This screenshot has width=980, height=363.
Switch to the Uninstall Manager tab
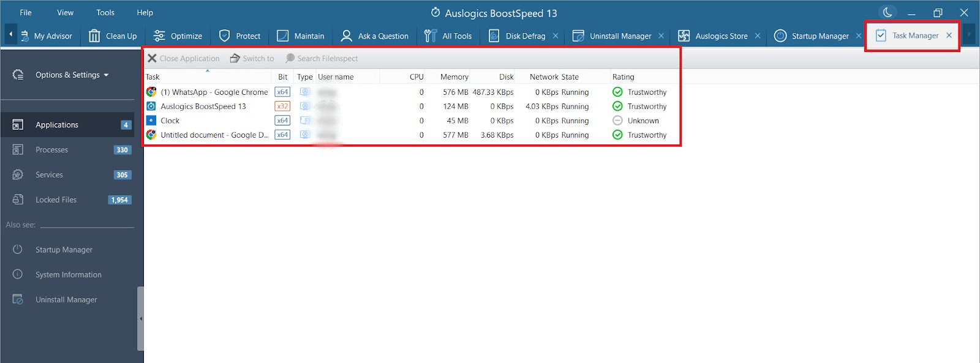(x=612, y=36)
